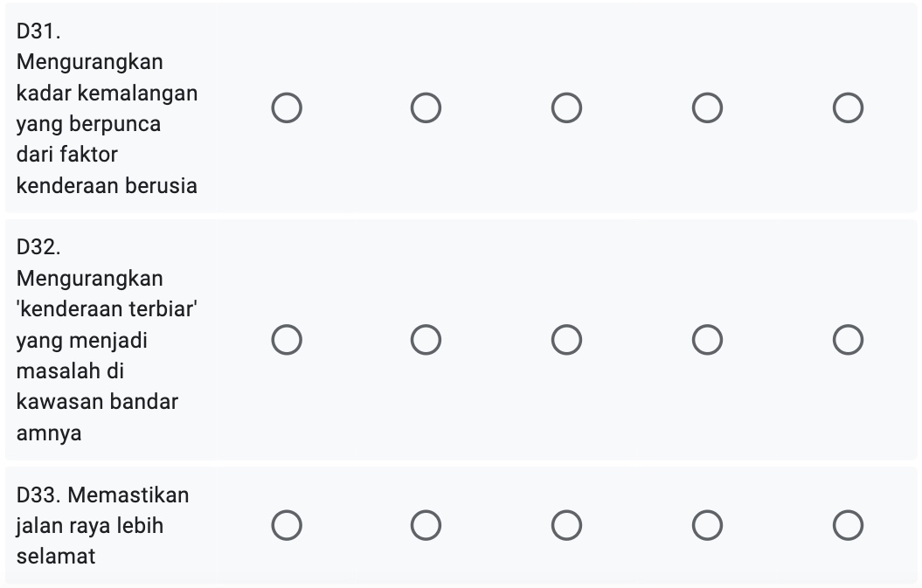Image resolution: width=922 pixels, height=588 pixels.
Task: Pick the fourth radio option for D31
Action: 707,109
